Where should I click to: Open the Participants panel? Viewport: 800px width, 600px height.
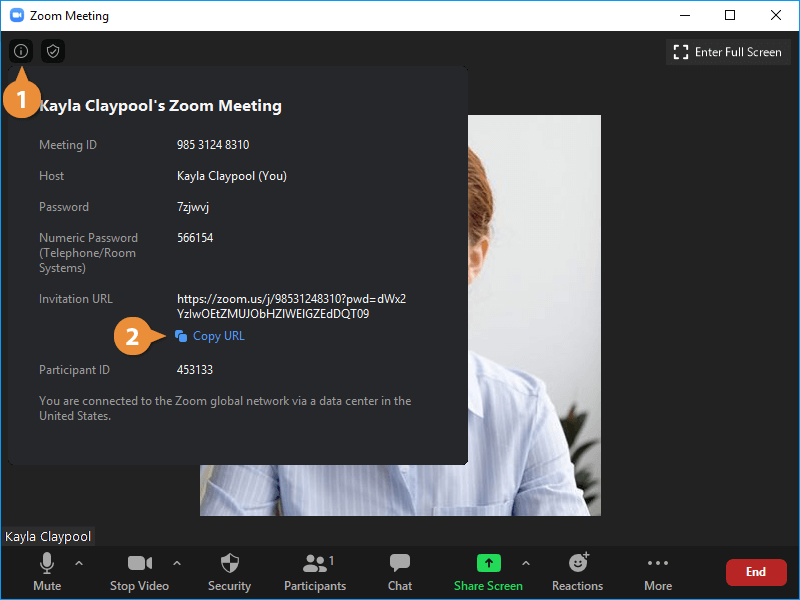point(315,571)
